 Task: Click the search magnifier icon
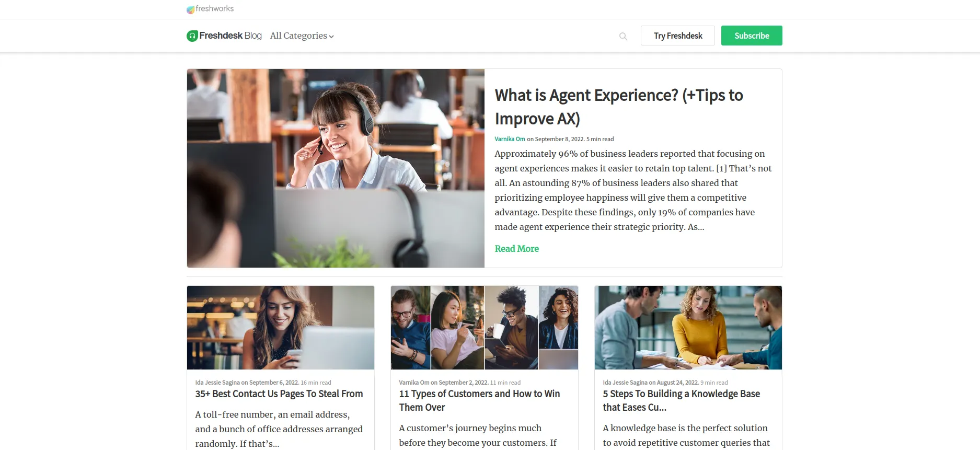(x=623, y=36)
